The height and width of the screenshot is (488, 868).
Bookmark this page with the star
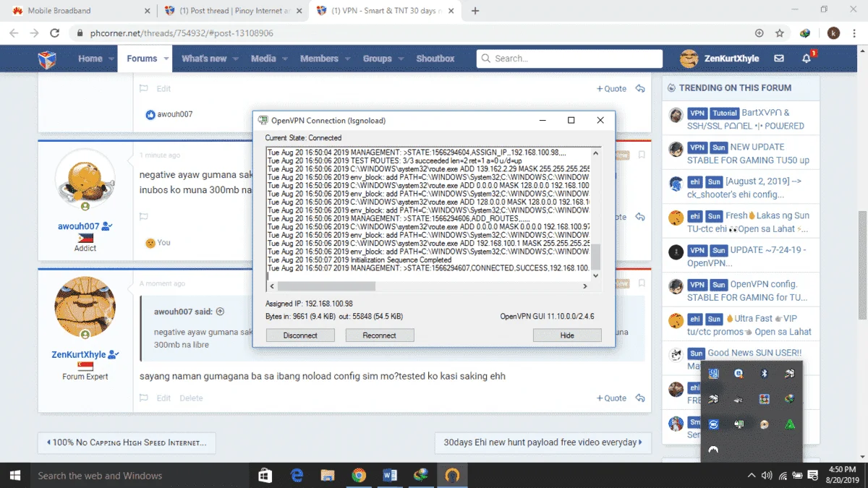[x=780, y=33]
